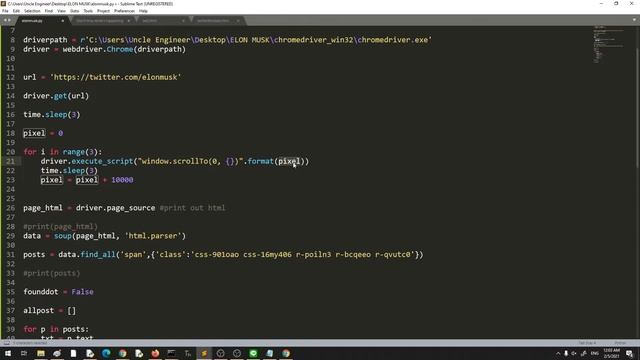The image size is (640, 360).
Task: Open the Preferences menu
Action: coord(124,11)
